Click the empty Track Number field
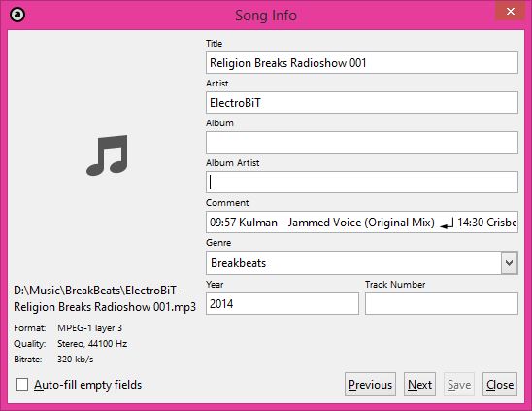 (x=442, y=304)
